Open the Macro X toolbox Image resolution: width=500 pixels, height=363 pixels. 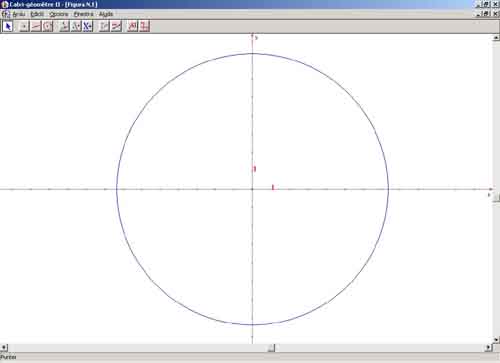pos(88,26)
